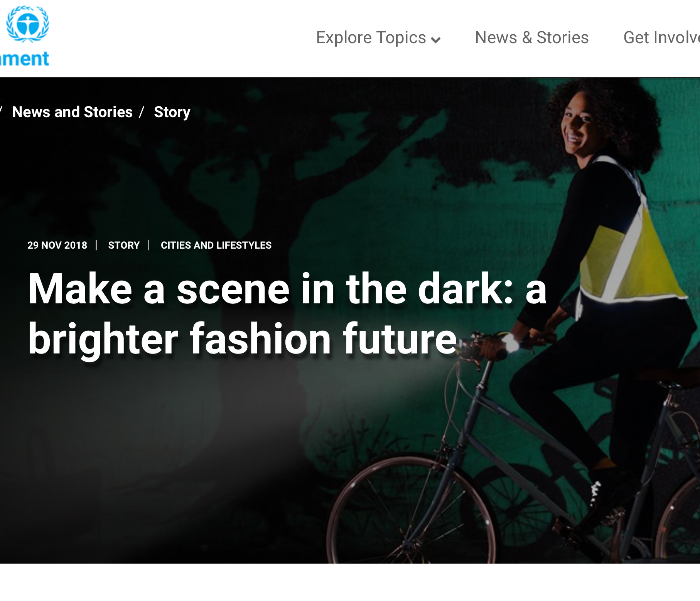This screenshot has width=700, height=601.
Task: Select the 'Story' breadcrumb item
Action: [172, 112]
